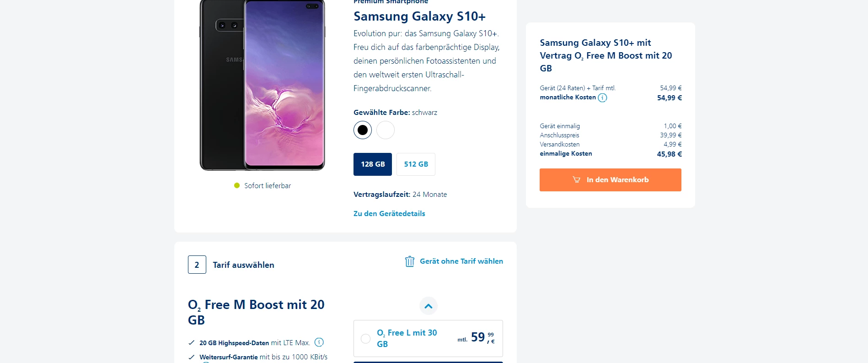Open the Zu den Gerätedetails link

click(389, 214)
